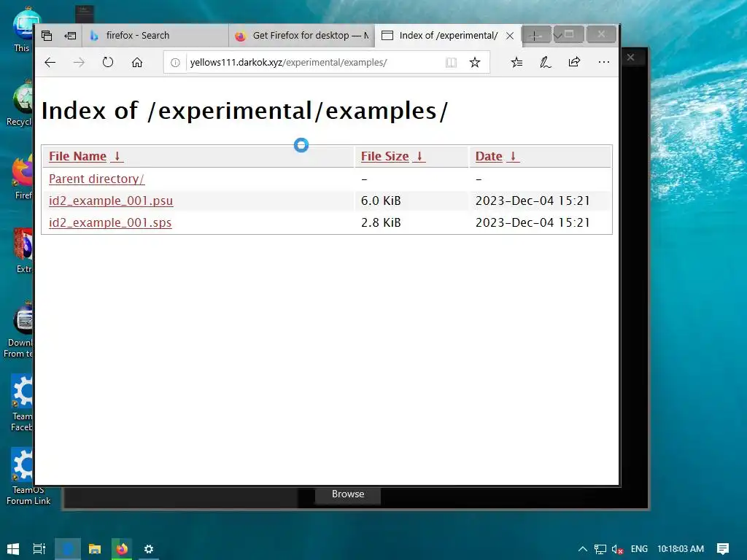Download id2_example_001.psu file
Screen dimensions: 747x560
pyautogui.click(x=111, y=201)
